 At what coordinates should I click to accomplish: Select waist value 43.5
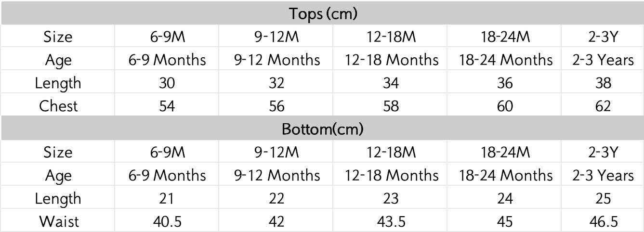click(x=391, y=221)
